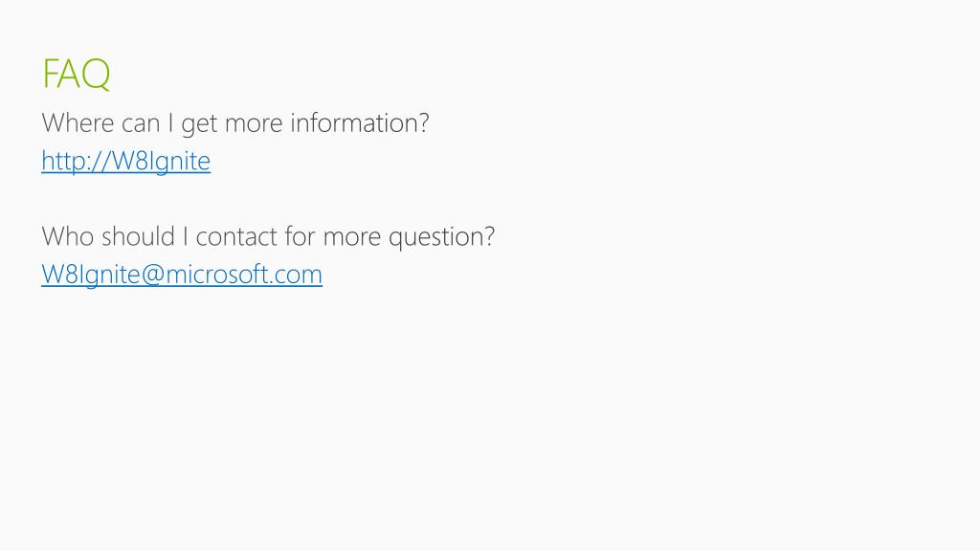Screen dimensions: 980x551
Task: Click the letter Q in FAQ title
Action: (x=96, y=75)
